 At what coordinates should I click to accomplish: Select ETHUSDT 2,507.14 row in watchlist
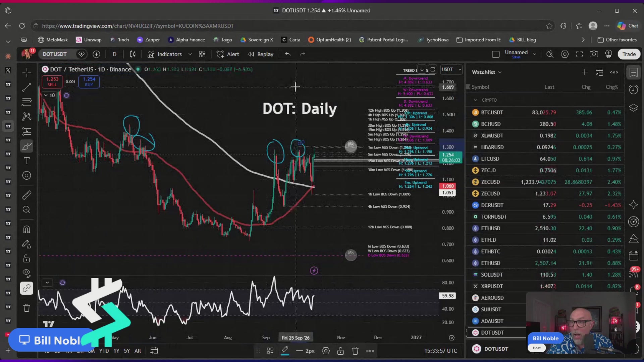(546, 263)
